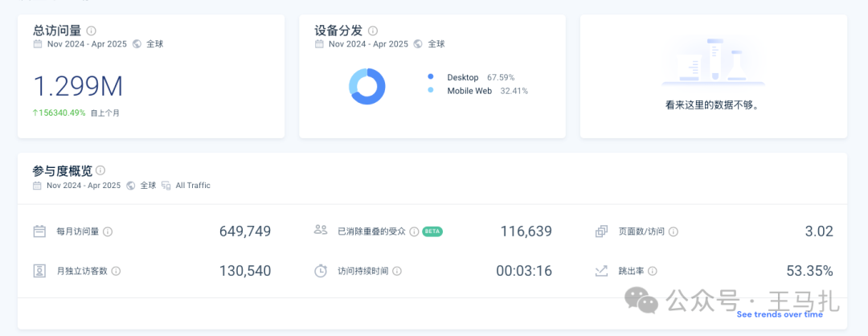The height and width of the screenshot is (336, 868).
Task: Click the device distribution donut chart
Action: [367, 86]
